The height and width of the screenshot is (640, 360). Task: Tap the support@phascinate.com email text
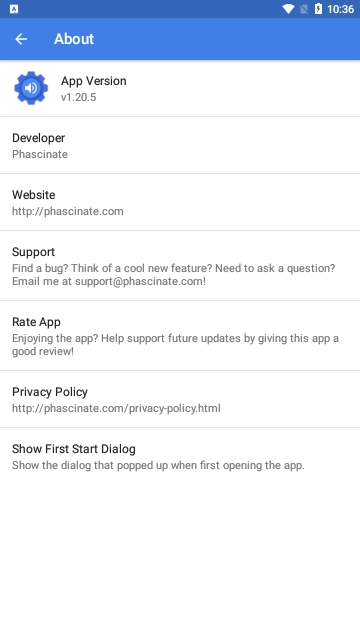(139, 281)
